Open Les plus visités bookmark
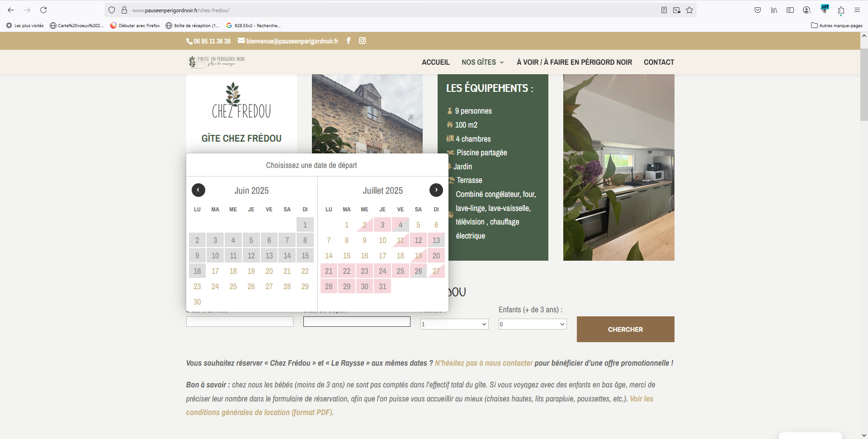868x439 pixels. click(25, 25)
